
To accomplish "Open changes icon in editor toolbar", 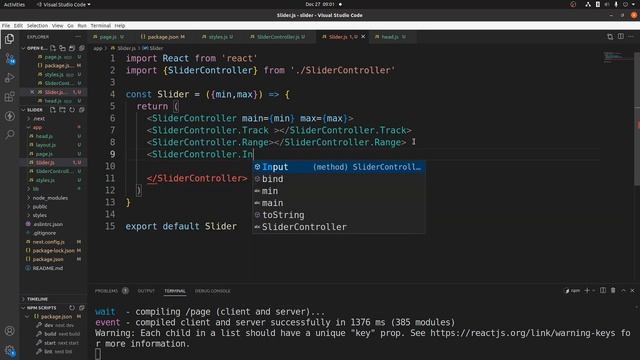I will click(x=610, y=37).
